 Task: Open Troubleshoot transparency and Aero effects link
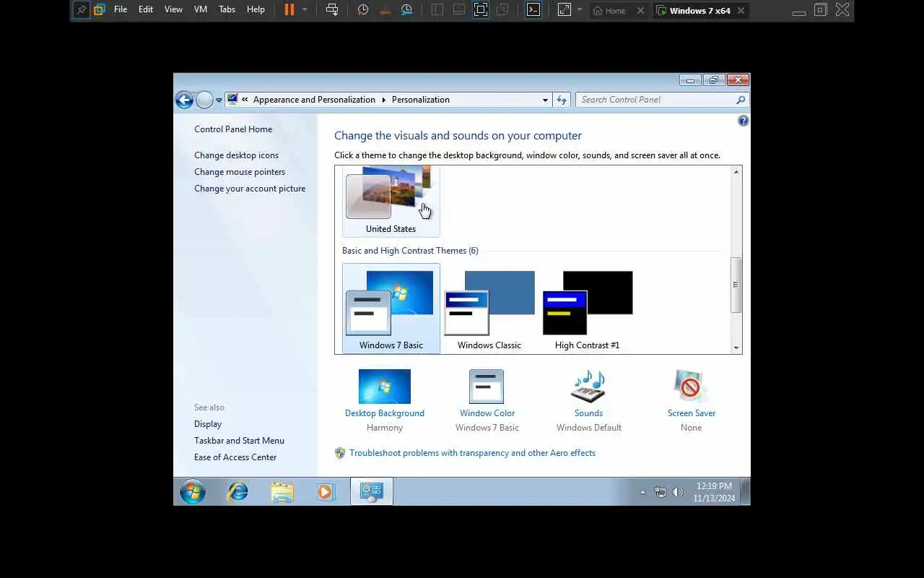[472, 453]
